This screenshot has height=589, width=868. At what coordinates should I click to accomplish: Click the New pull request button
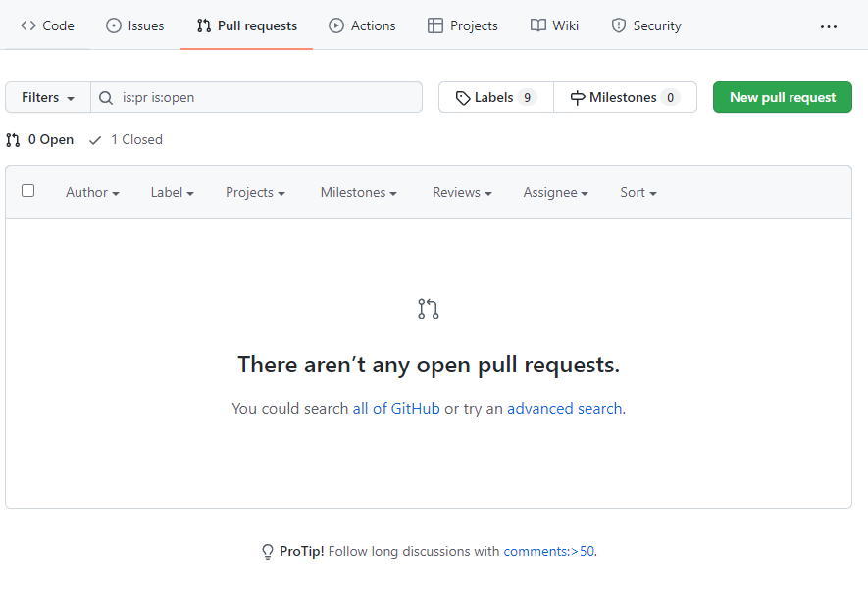(x=782, y=98)
